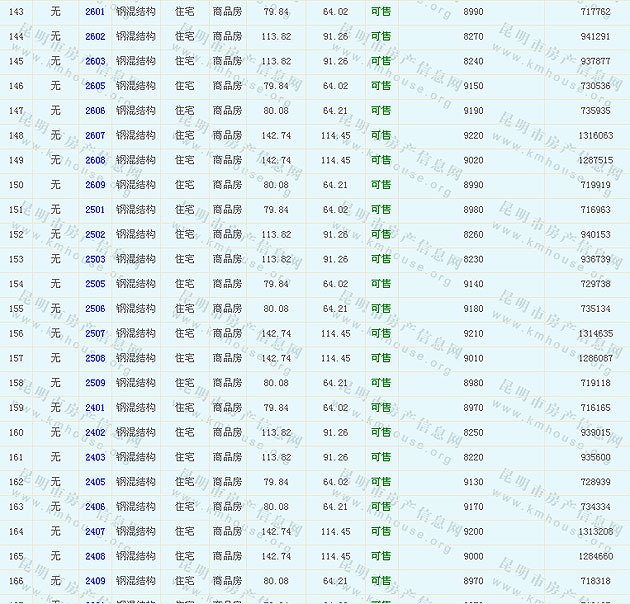The width and height of the screenshot is (630, 604).
Task: Click room 2506 hyperlink
Action: point(95,309)
